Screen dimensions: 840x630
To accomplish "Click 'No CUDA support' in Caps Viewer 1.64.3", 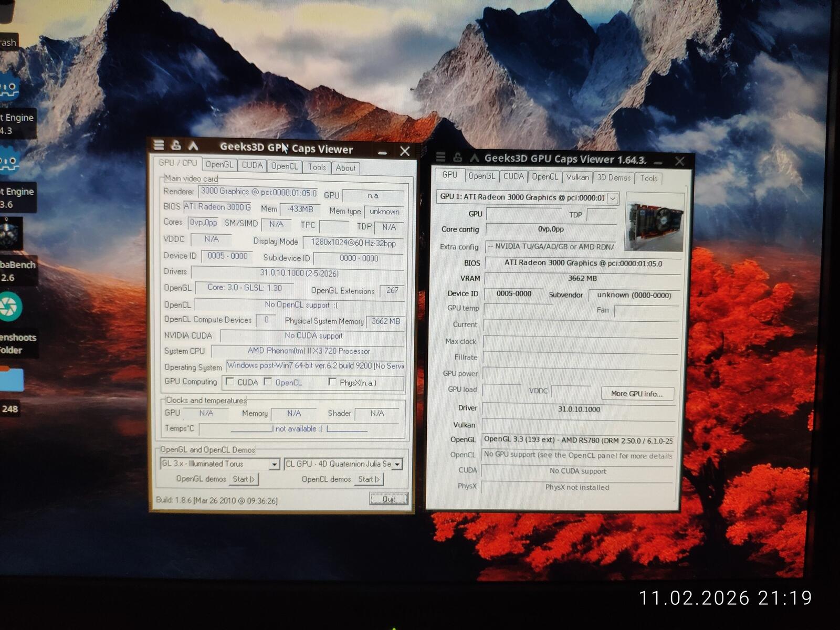I will pyautogui.click(x=577, y=471).
